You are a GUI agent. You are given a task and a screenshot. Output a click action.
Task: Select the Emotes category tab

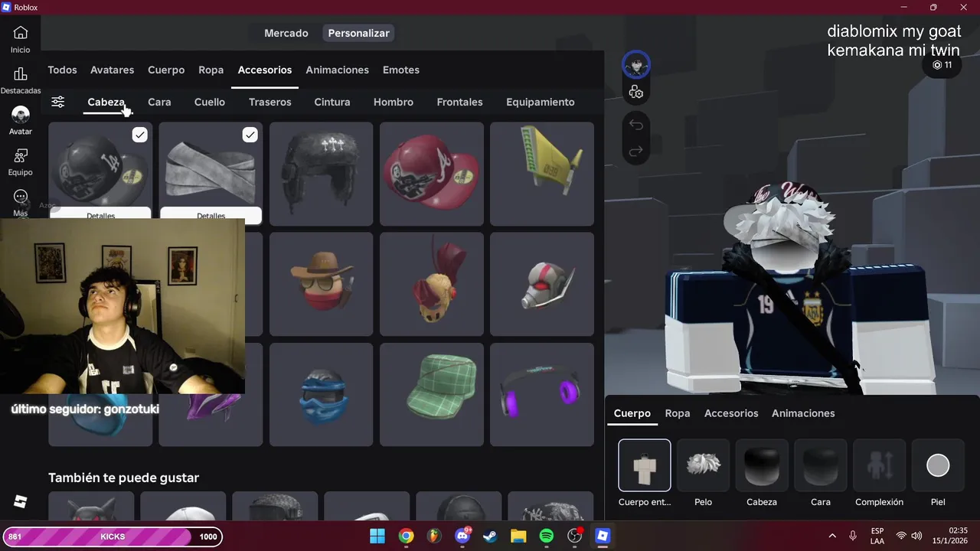point(401,70)
